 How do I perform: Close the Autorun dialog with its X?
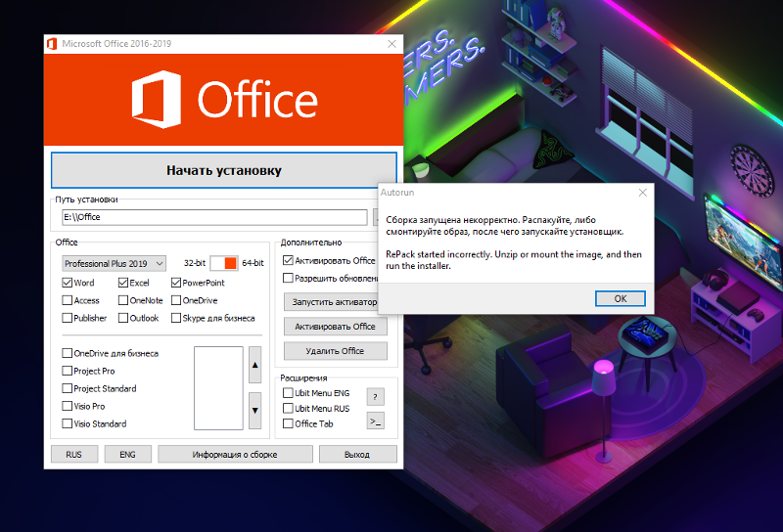(643, 193)
